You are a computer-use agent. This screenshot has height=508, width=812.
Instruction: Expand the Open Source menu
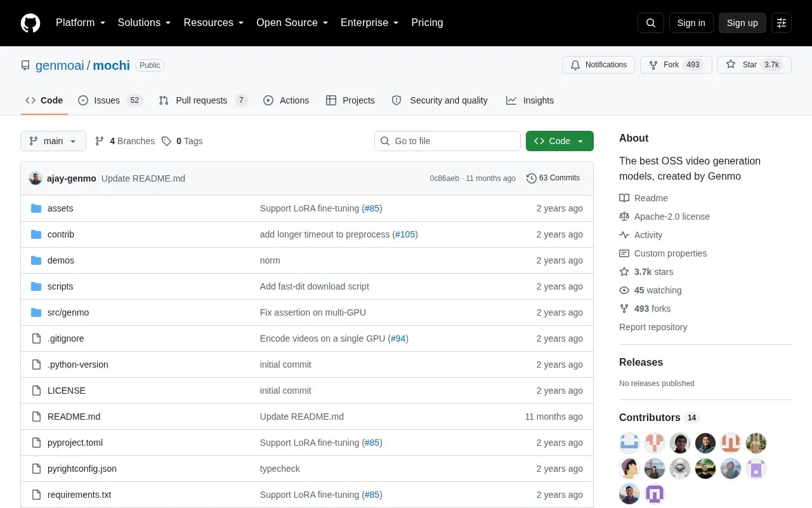[x=292, y=23]
